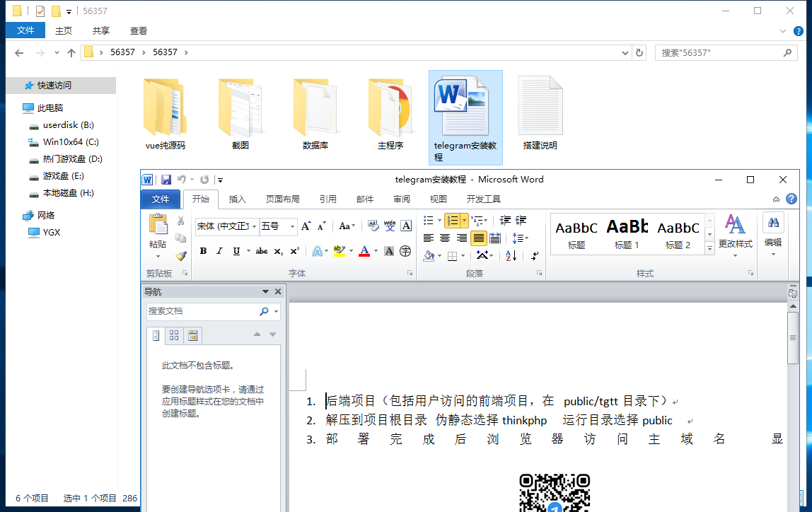The image size is (812, 512).
Task: Toggle italic formatting
Action: click(x=219, y=251)
